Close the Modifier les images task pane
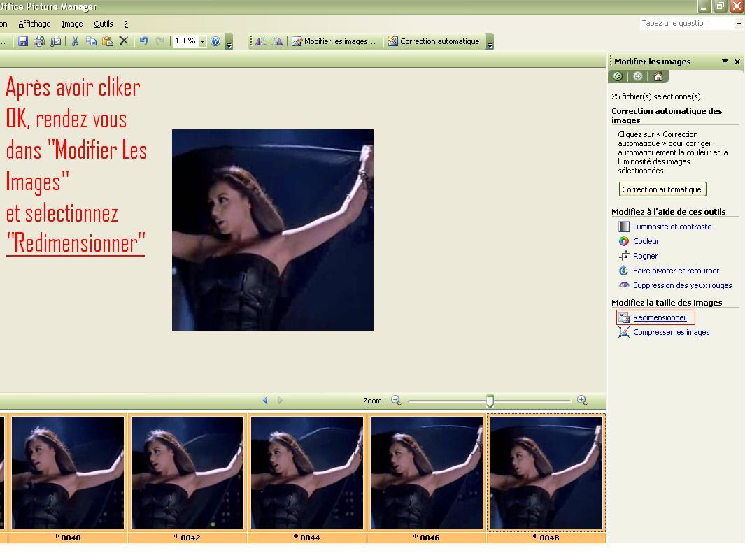Image resolution: width=745 pixels, height=560 pixels. click(737, 62)
